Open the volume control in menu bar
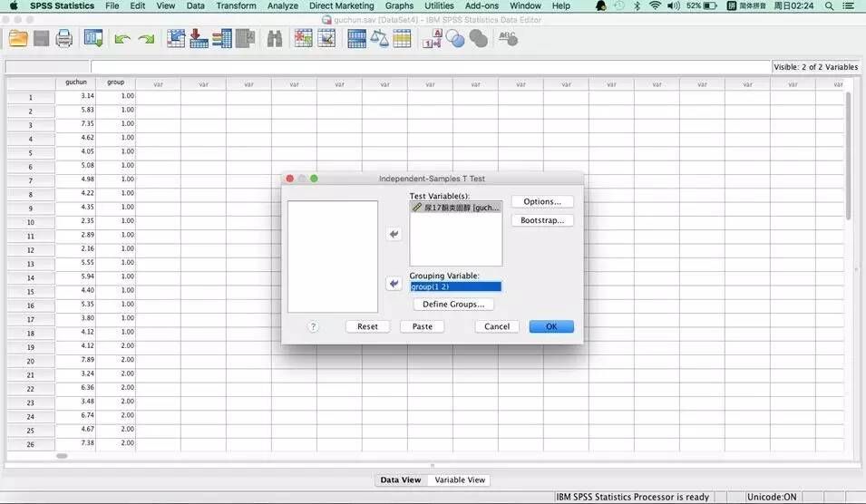 (x=673, y=5)
